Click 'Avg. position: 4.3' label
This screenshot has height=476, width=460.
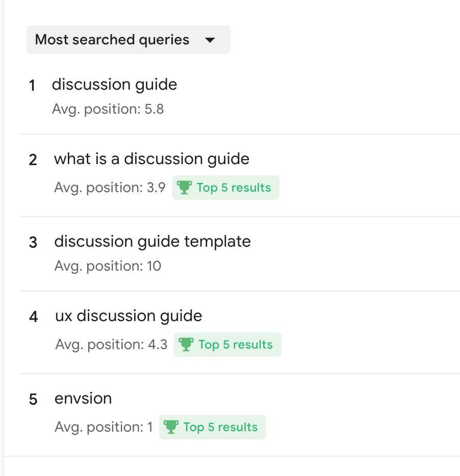(x=111, y=345)
